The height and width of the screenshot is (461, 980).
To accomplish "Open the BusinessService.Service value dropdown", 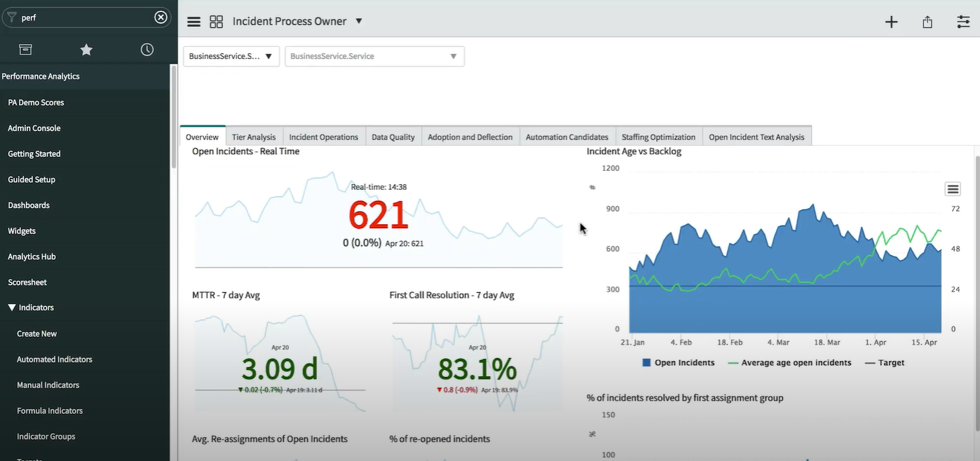I will coord(374,56).
